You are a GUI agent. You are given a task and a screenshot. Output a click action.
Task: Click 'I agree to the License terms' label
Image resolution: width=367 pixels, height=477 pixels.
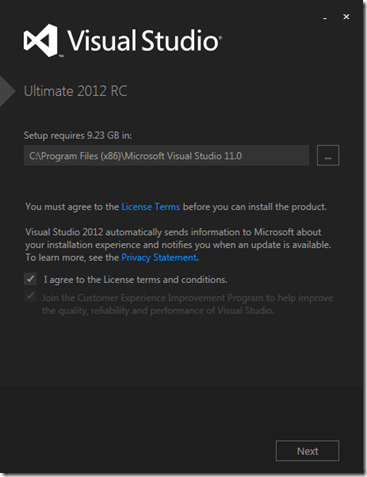point(135,280)
